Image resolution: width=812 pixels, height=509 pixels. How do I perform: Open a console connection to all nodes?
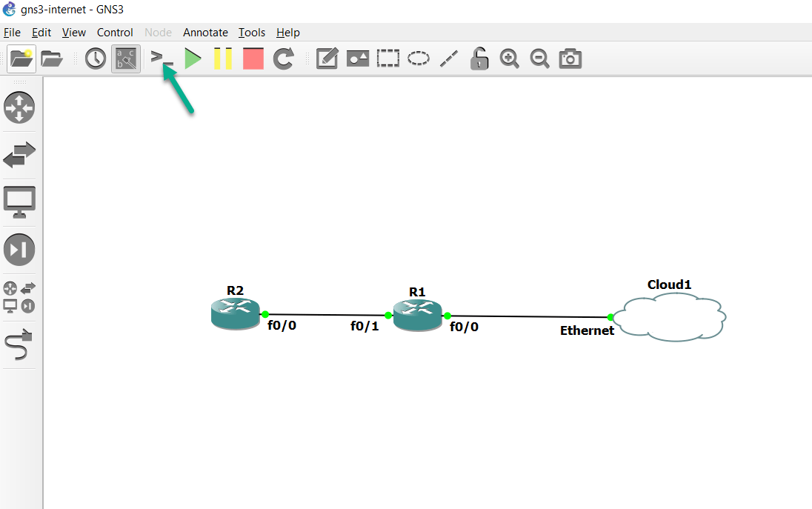159,58
